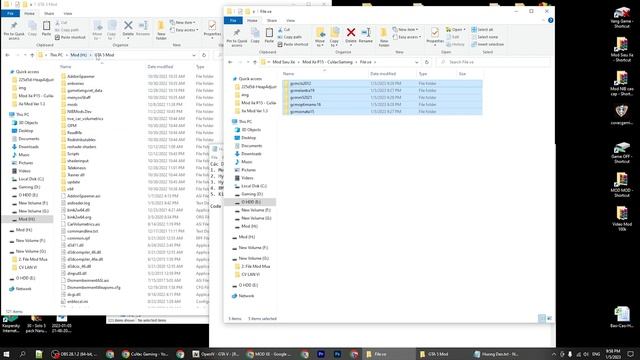Open New item dropdown in File xe ribbon
Screen dimensions: 640x360
coord(405,30)
